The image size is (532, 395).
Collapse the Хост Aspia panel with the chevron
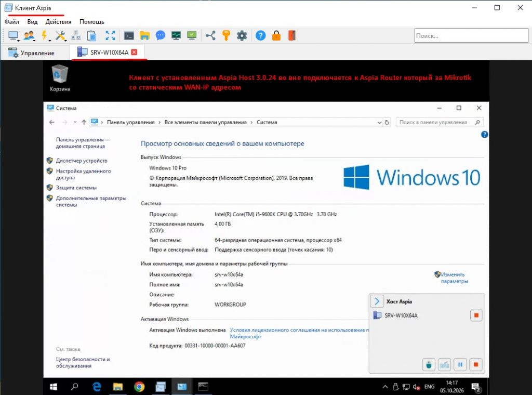tap(377, 301)
